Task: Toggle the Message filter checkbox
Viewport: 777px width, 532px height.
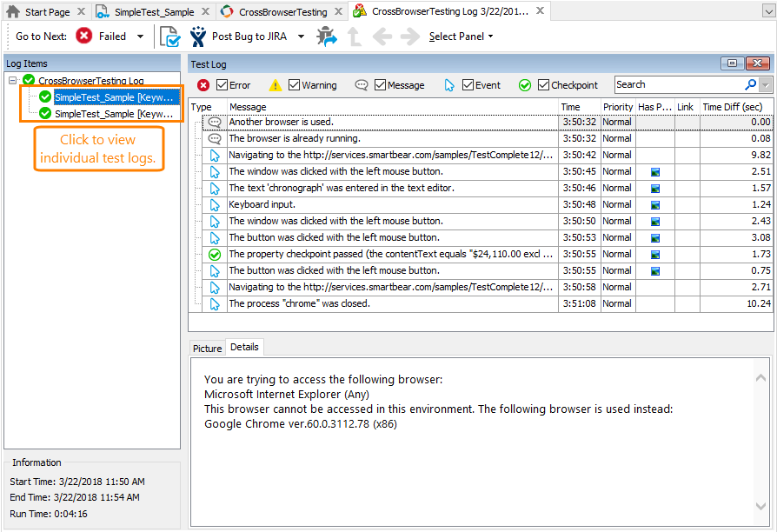Action: click(x=380, y=85)
